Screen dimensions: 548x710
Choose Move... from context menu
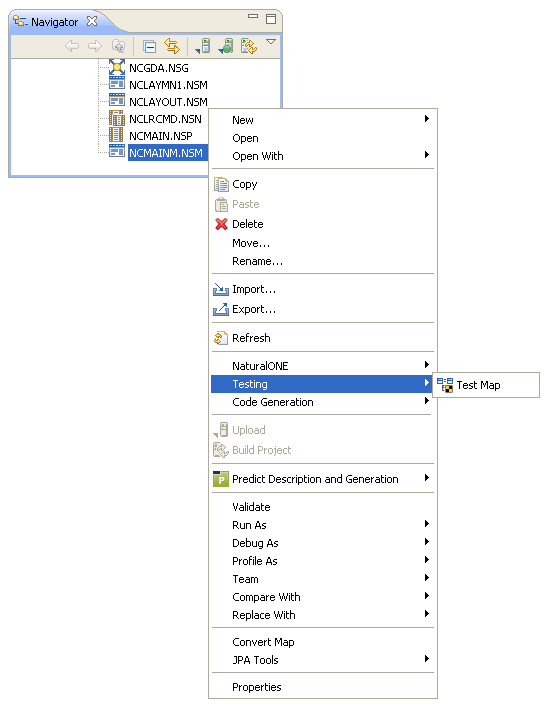322,243
